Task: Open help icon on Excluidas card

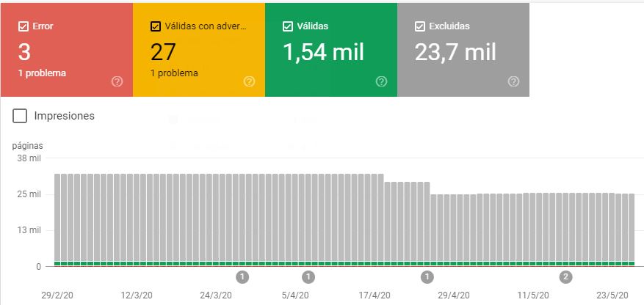Action: point(513,81)
